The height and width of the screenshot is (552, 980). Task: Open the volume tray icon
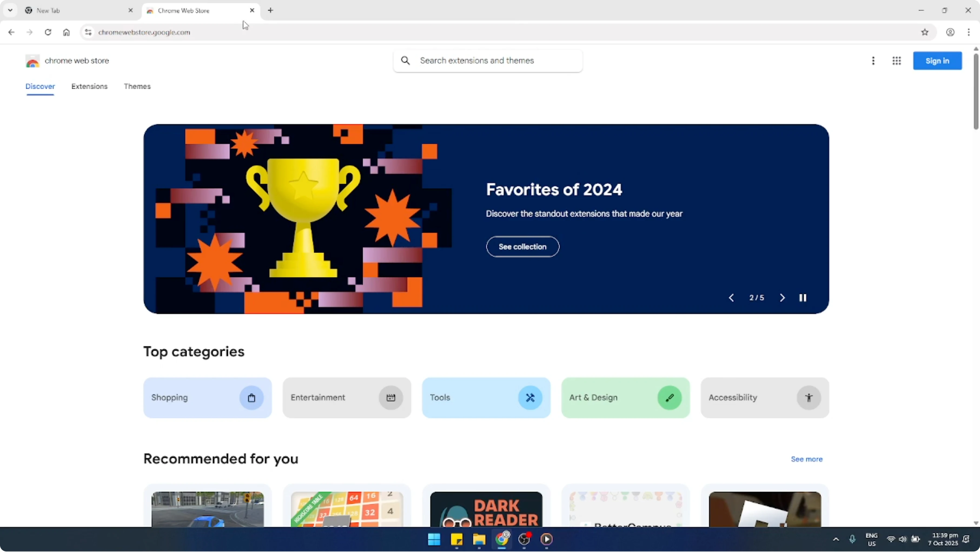903,540
